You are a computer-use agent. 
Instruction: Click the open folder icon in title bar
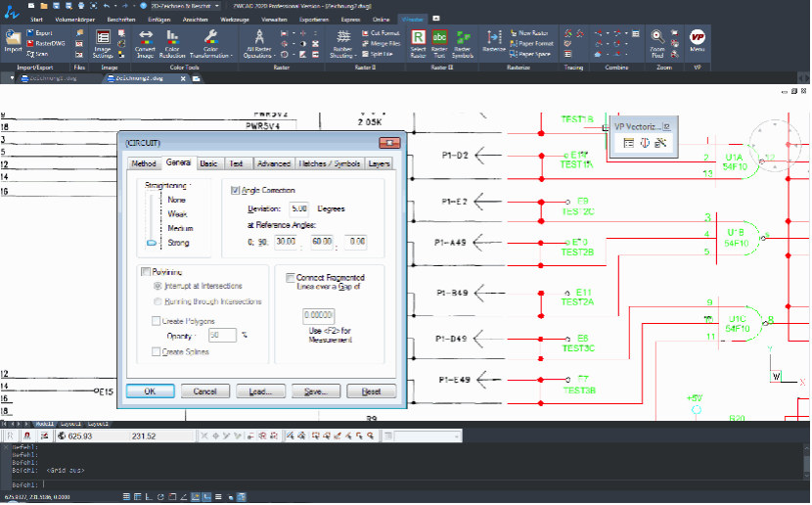(x=43, y=6)
